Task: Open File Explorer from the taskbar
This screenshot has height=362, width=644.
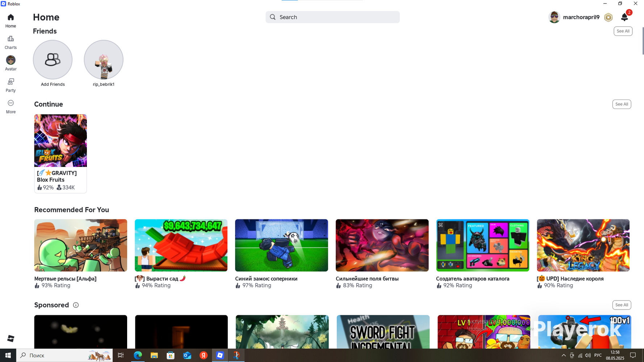Action: [x=154, y=355]
